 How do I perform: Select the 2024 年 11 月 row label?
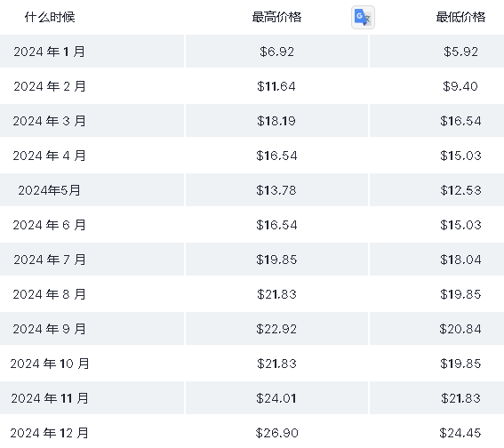[50, 398]
